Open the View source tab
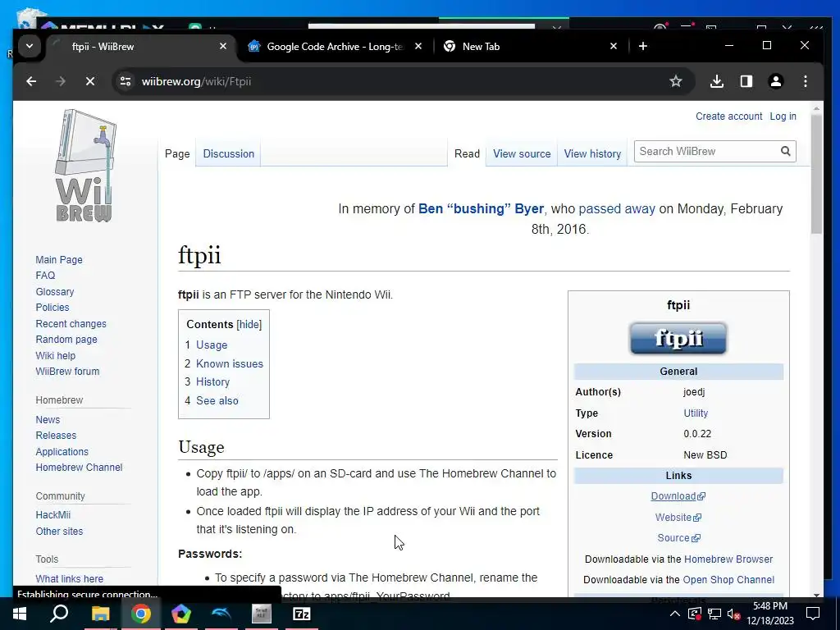Image resolution: width=840 pixels, height=630 pixels. (x=522, y=153)
